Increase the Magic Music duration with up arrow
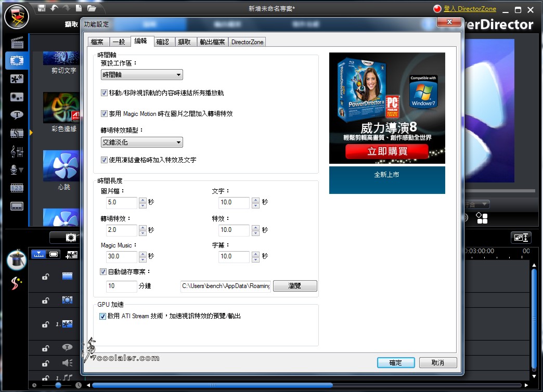543x392 pixels. click(143, 254)
